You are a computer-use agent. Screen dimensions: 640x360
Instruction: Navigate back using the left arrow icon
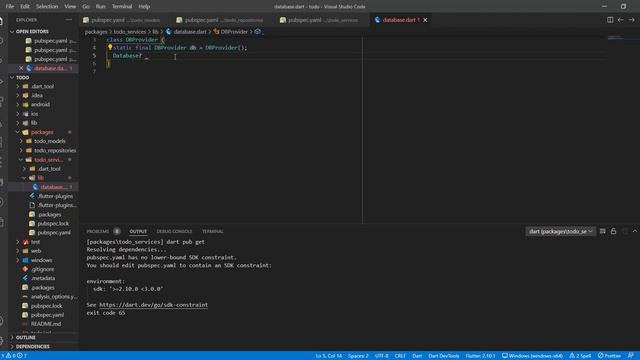pos(620,20)
